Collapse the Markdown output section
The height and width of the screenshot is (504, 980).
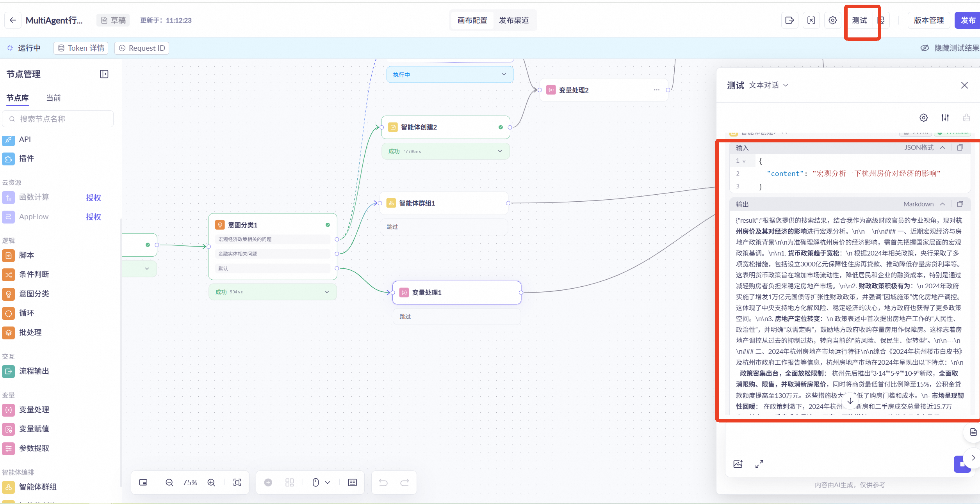(x=943, y=204)
